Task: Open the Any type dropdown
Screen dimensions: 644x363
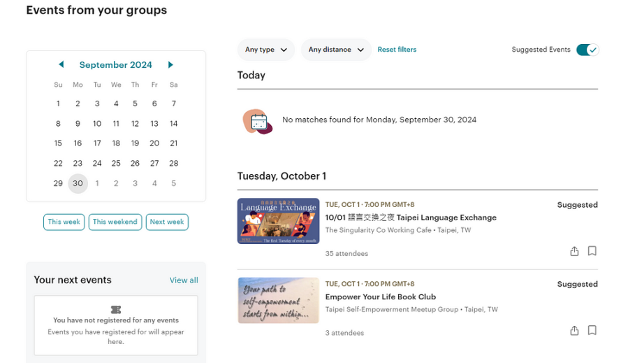Action: (x=265, y=50)
